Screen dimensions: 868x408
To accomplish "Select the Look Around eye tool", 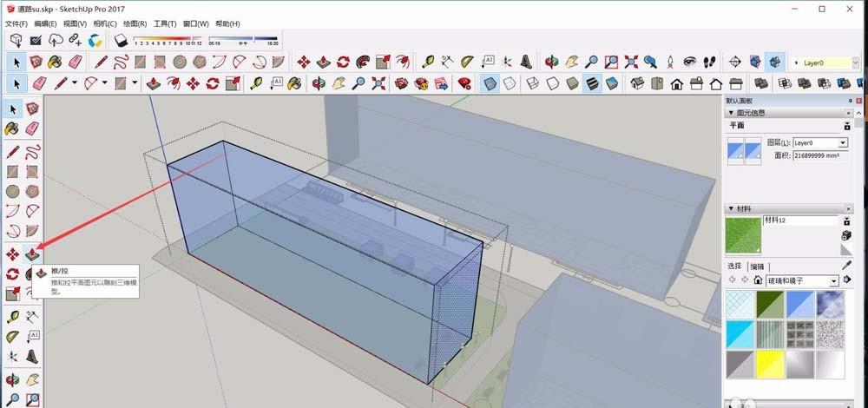I will point(689,62).
